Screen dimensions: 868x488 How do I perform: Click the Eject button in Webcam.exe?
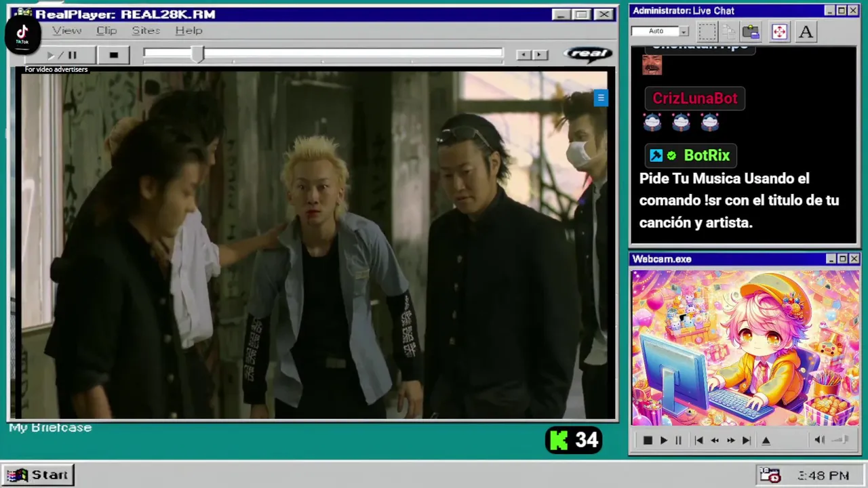pyautogui.click(x=766, y=441)
